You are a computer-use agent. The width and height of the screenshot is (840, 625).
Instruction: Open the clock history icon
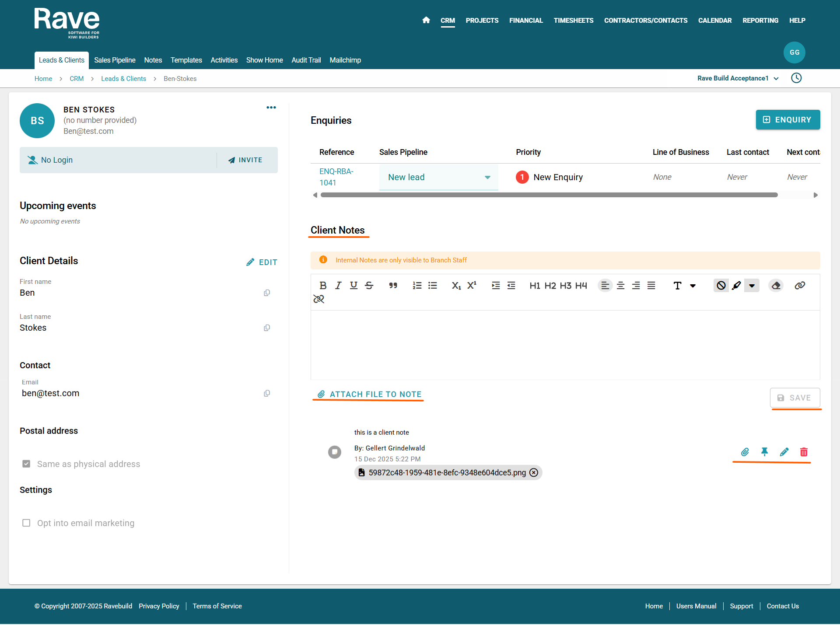[796, 78]
